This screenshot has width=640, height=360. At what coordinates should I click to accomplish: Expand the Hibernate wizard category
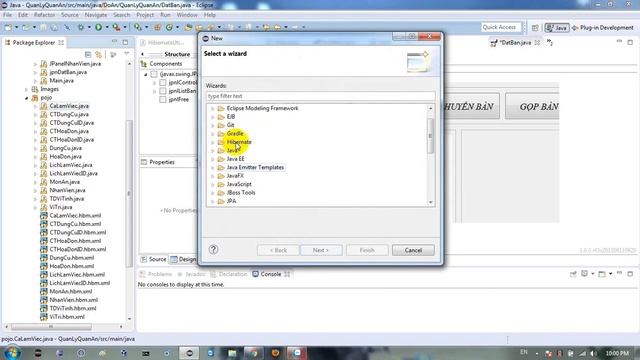pos(213,142)
